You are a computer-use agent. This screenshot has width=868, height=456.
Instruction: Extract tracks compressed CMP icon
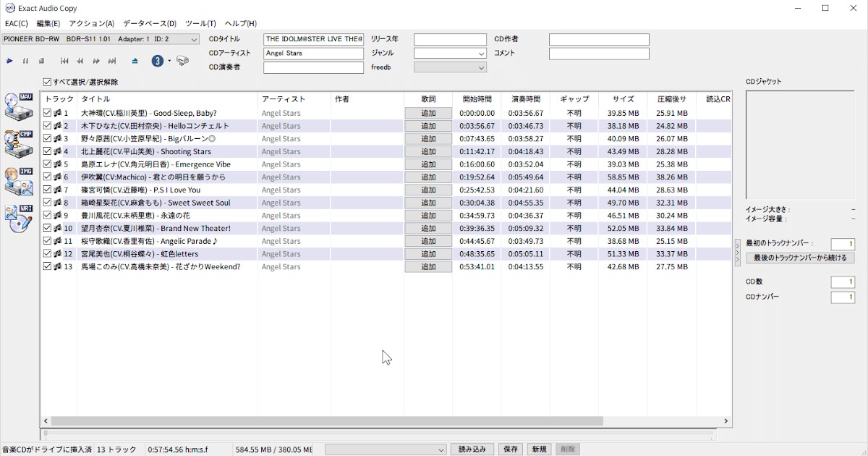(19, 144)
